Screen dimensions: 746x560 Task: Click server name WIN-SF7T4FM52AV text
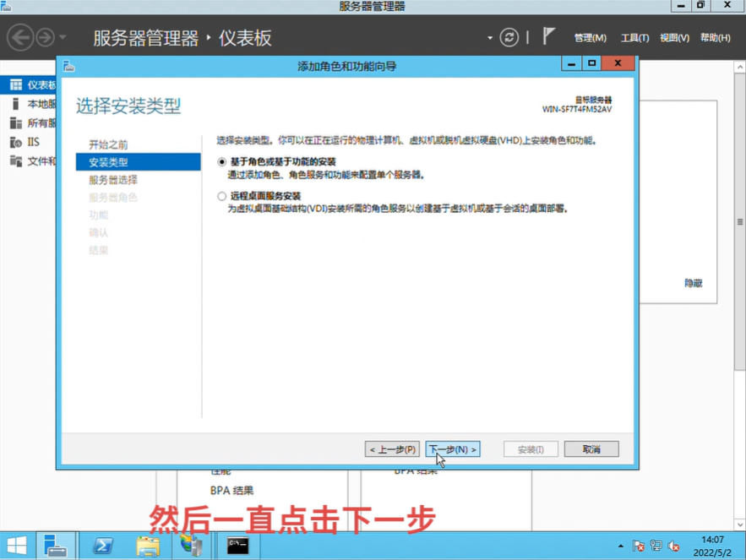(x=577, y=110)
